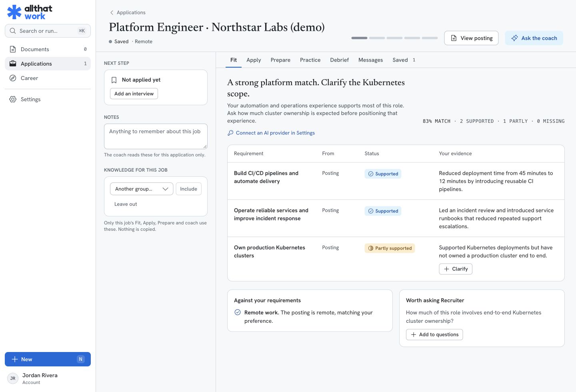Screen dimensions: 576x392
Task: Click Operate reliable services requirement text
Action: click(271, 214)
